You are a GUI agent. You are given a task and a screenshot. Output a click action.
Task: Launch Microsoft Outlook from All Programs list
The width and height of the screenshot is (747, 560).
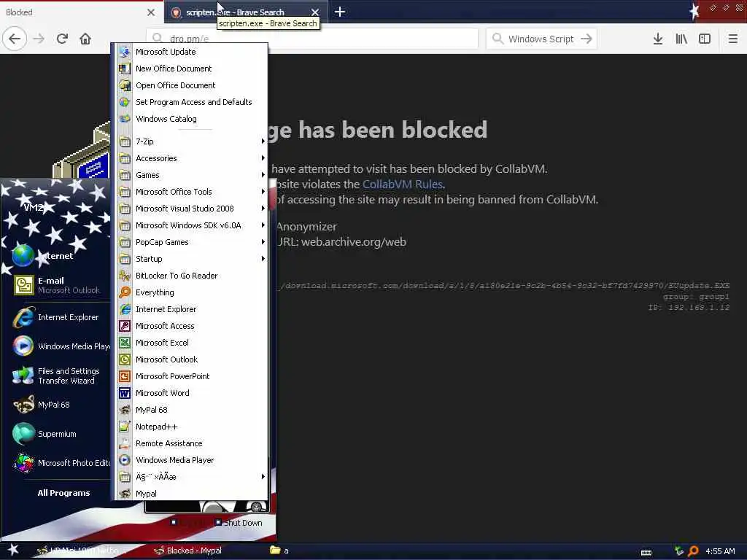[193, 359]
